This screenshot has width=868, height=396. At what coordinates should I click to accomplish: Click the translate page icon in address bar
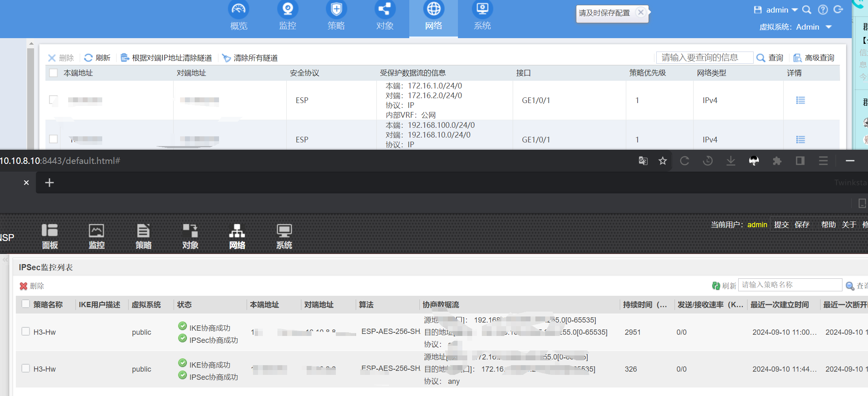(643, 161)
